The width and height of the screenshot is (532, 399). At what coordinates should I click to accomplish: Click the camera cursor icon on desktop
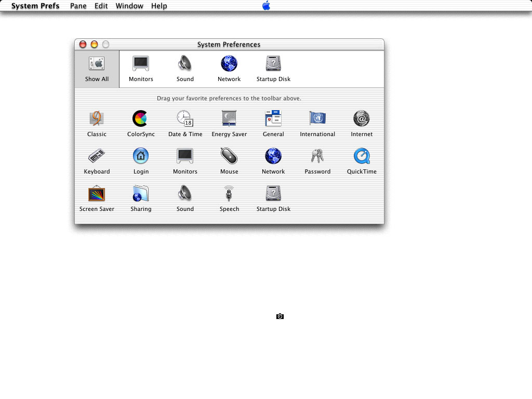pos(280,316)
